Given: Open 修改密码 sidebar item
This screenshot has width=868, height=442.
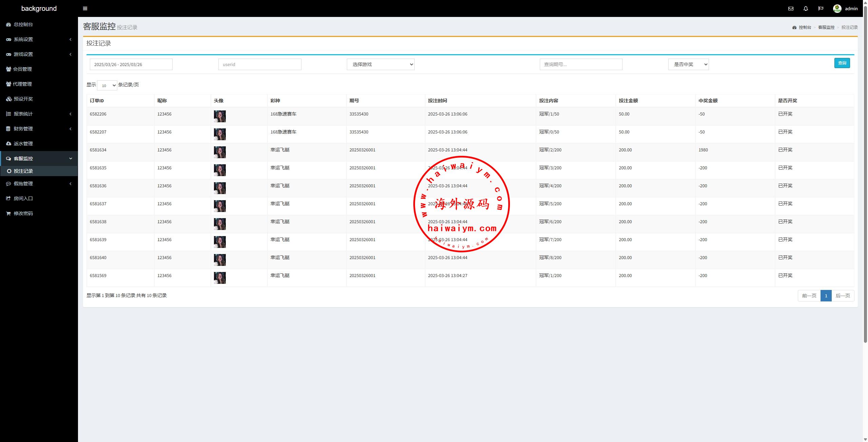Looking at the screenshot, I should coord(23,213).
